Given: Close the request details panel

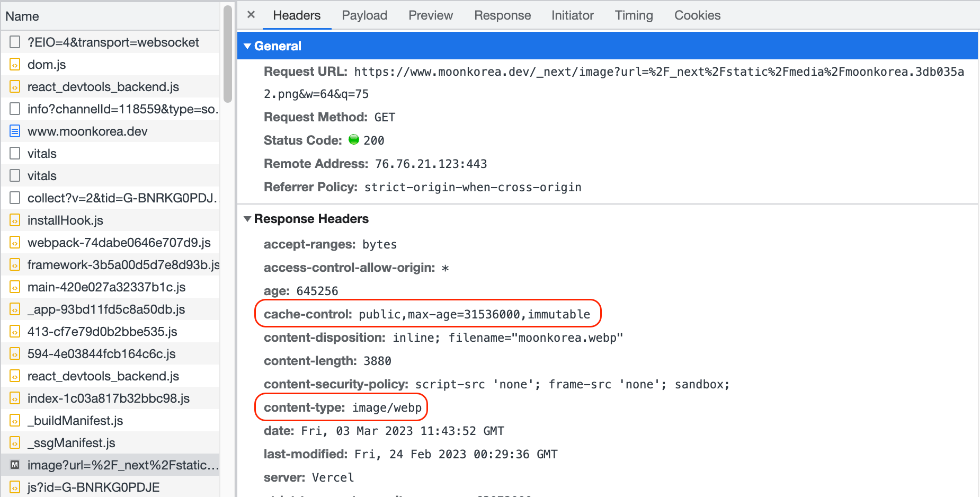Looking at the screenshot, I should 251,15.
